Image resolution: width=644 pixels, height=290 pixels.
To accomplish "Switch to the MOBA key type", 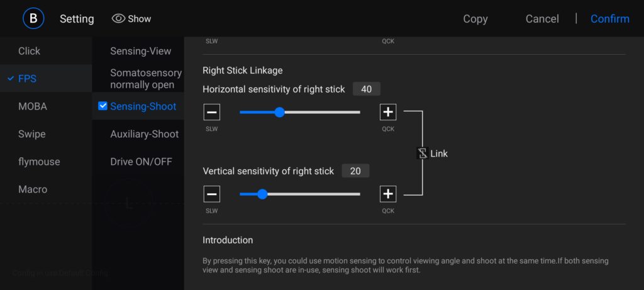I will pyautogui.click(x=33, y=106).
